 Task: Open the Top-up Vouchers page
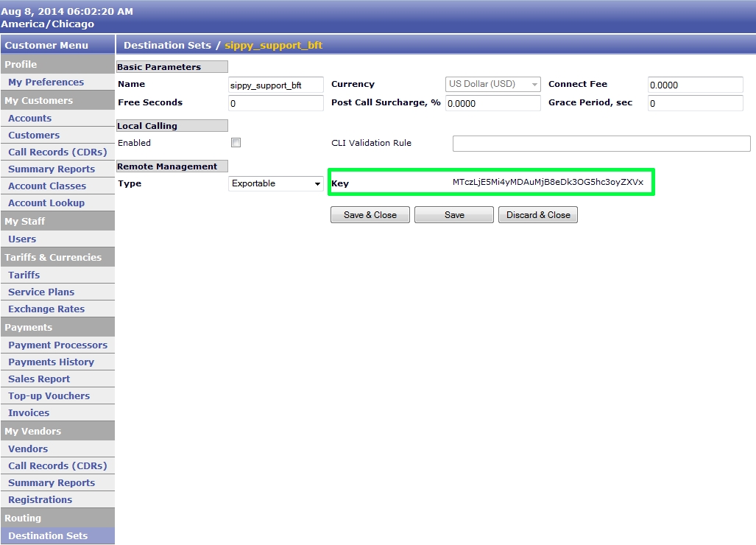pos(49,395)
